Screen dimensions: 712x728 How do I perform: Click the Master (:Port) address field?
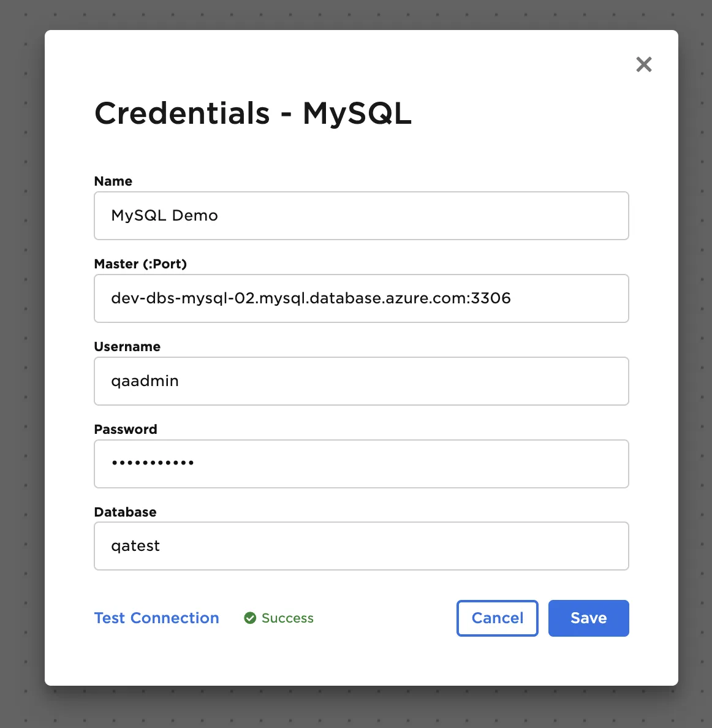point(361,298)
